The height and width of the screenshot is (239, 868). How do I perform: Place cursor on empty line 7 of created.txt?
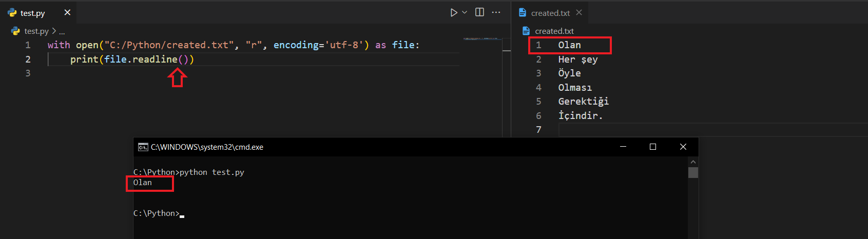(x=667, y=130)
